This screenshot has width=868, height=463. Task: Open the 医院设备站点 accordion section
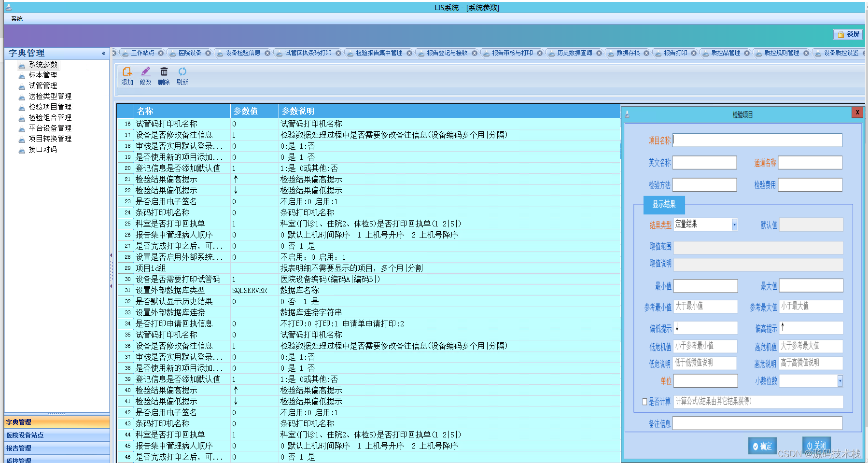[x=57, y=435]
